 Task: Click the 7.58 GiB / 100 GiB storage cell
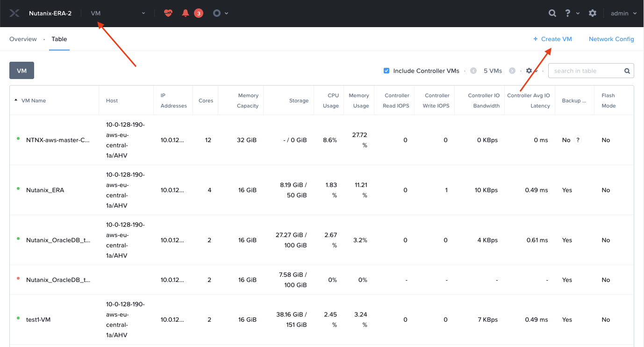tap(293, 280)
